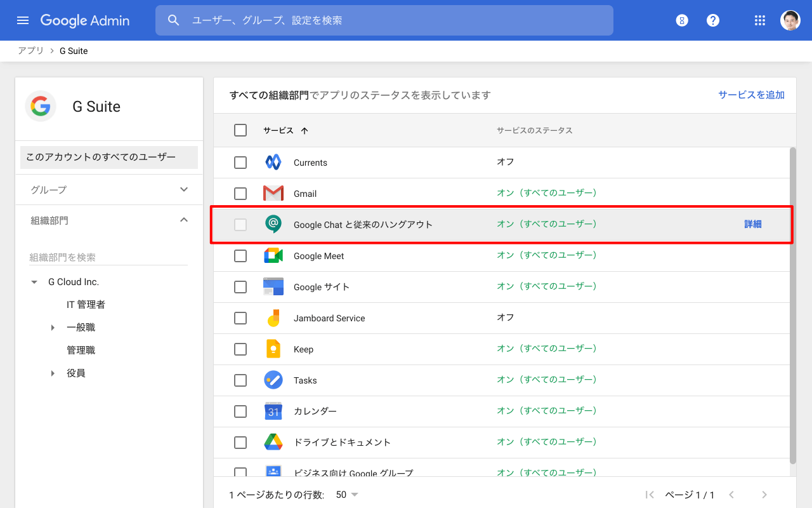Screen dimensions: 812x508
Task: Check the select-all services checkbox
Action: coord(240,130)
